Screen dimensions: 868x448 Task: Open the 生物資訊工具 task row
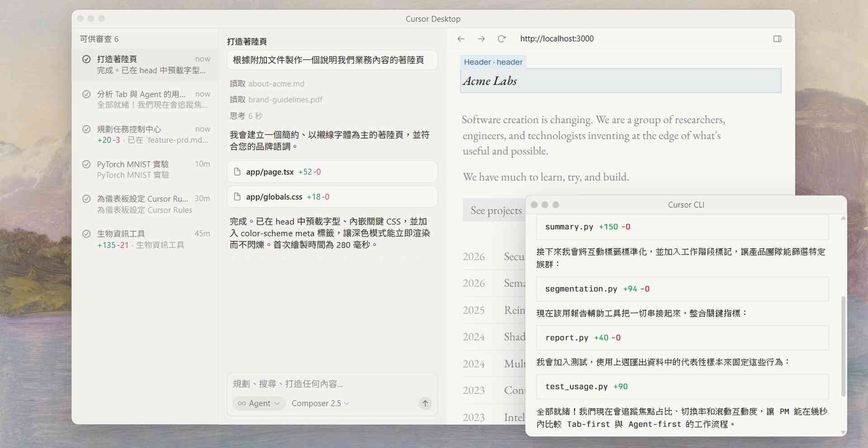pyautogui.click(x=146, y=239)
